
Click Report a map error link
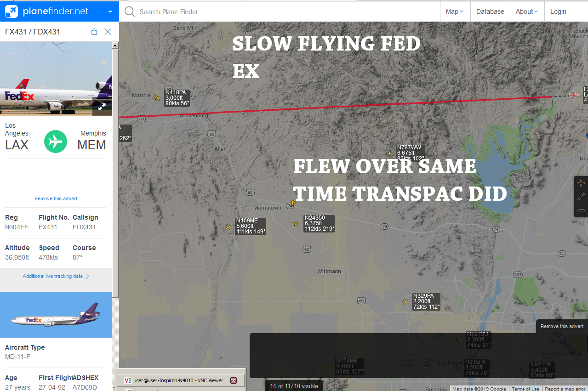point(565,389)
